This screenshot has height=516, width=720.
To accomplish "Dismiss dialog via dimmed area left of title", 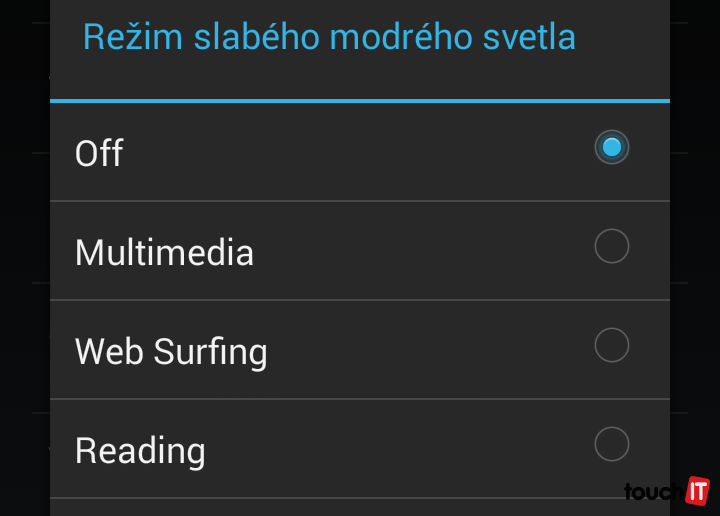I will (24, 40).
